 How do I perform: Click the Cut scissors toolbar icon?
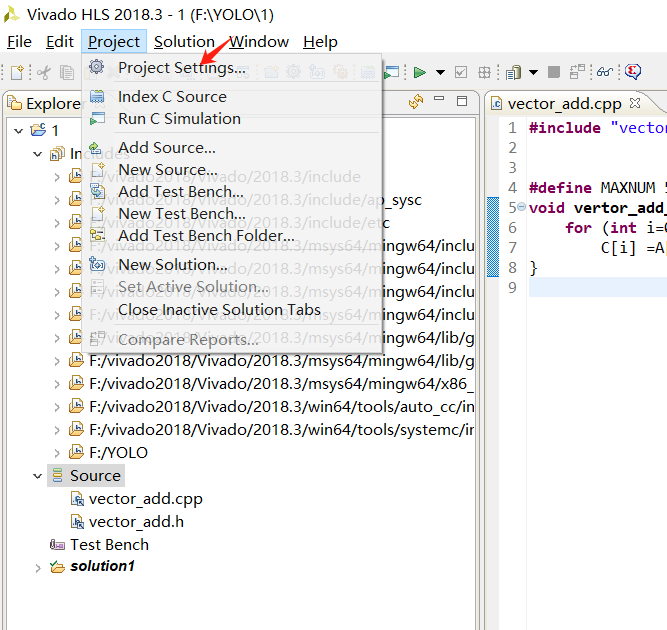[x=44, y=72]
